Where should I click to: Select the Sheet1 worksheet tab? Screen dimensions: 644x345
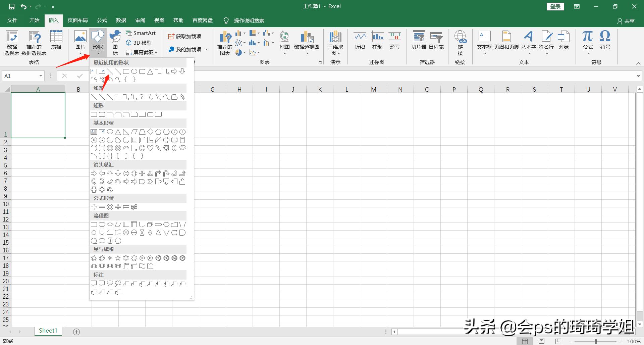click(x=48, y=330)
